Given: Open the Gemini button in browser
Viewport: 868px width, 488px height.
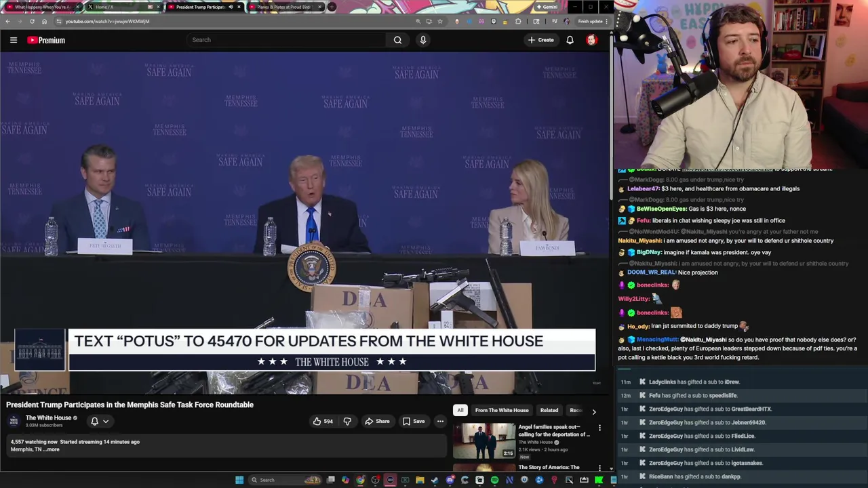Looking at the screenshot, I should click(x=547, y=7).
